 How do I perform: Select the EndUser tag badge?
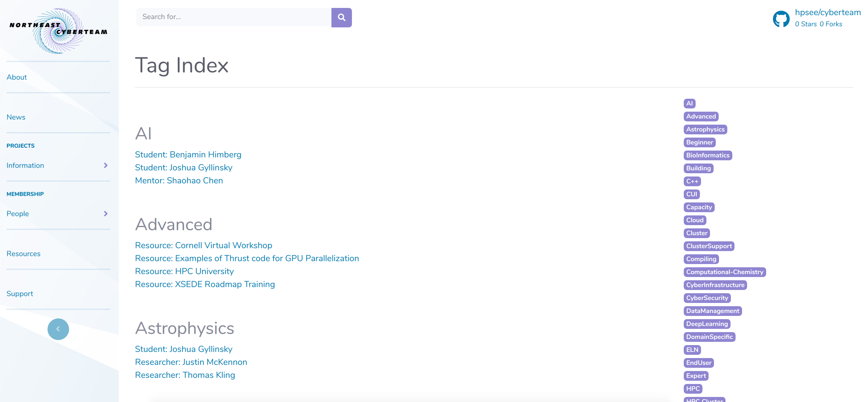point(699,363)
